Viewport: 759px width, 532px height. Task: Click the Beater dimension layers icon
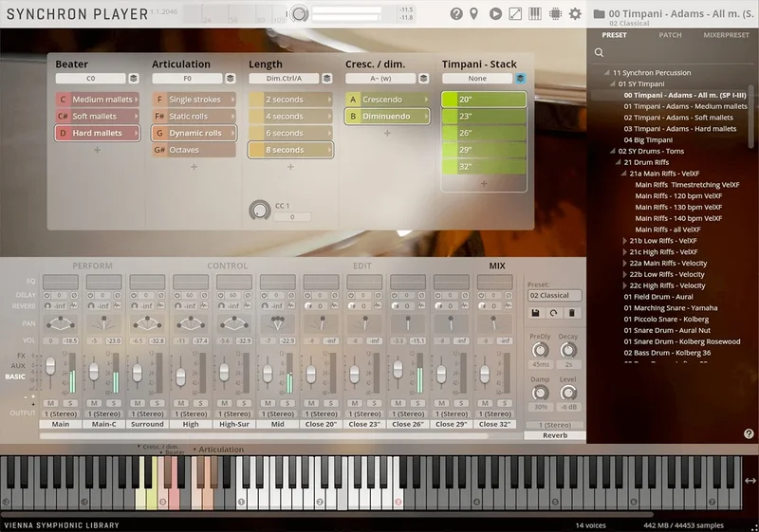[x=134, y=79]
